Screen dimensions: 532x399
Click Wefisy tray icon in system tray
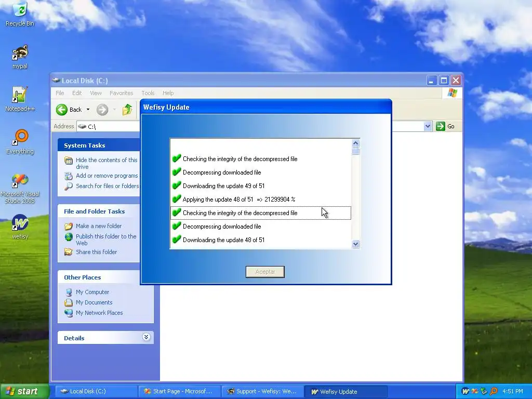click(465, 391)
